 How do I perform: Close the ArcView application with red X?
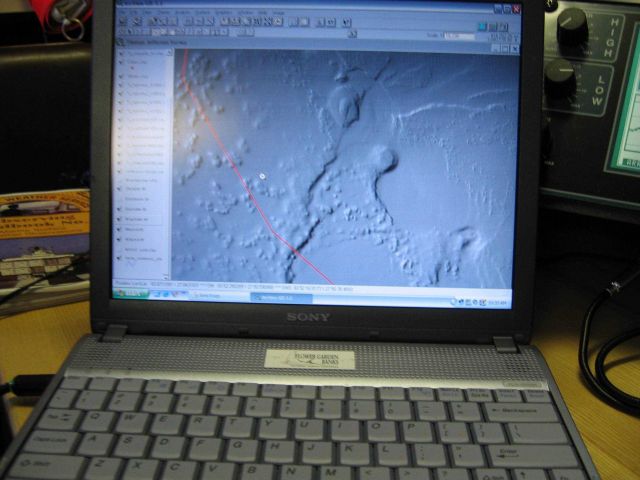[x=516, y=9]
